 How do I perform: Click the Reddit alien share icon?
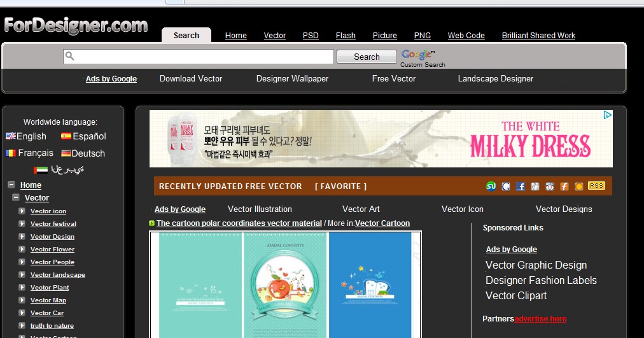(x=550, y=187)
